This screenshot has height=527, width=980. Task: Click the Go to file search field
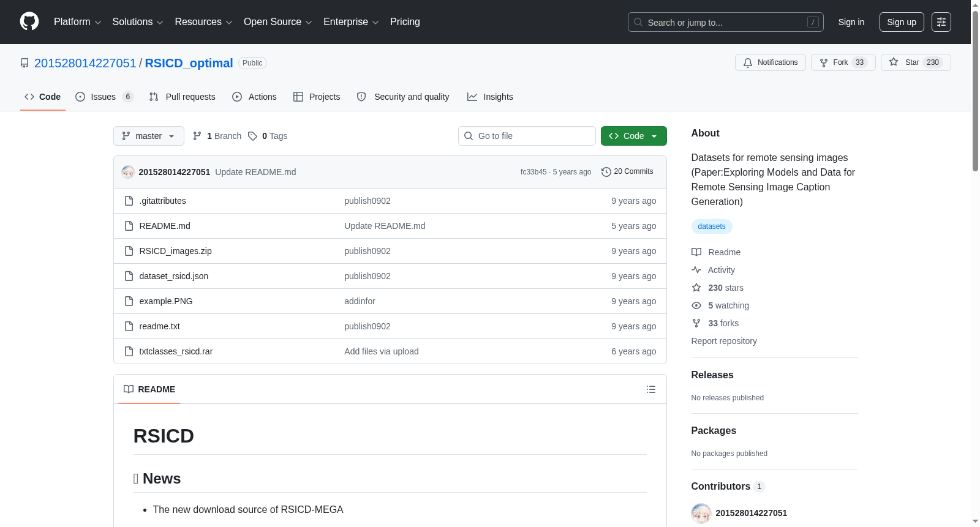(x=527, y=136)
